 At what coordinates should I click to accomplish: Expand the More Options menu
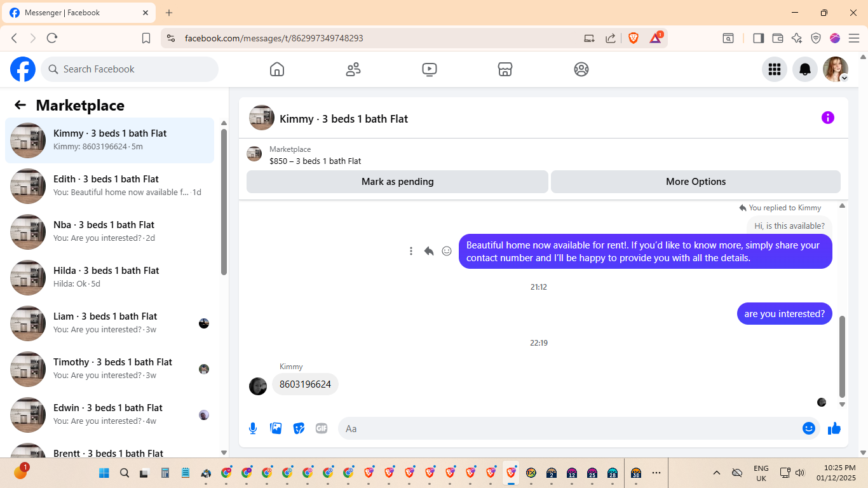696,182
